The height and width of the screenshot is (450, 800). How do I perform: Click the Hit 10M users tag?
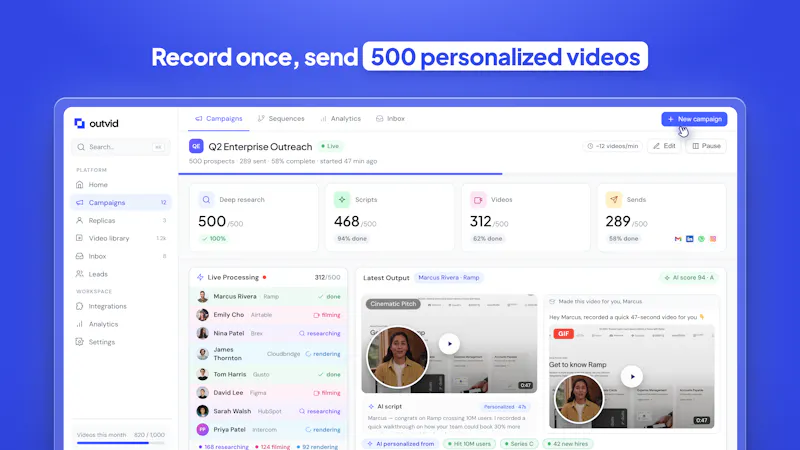pos(469,444)
